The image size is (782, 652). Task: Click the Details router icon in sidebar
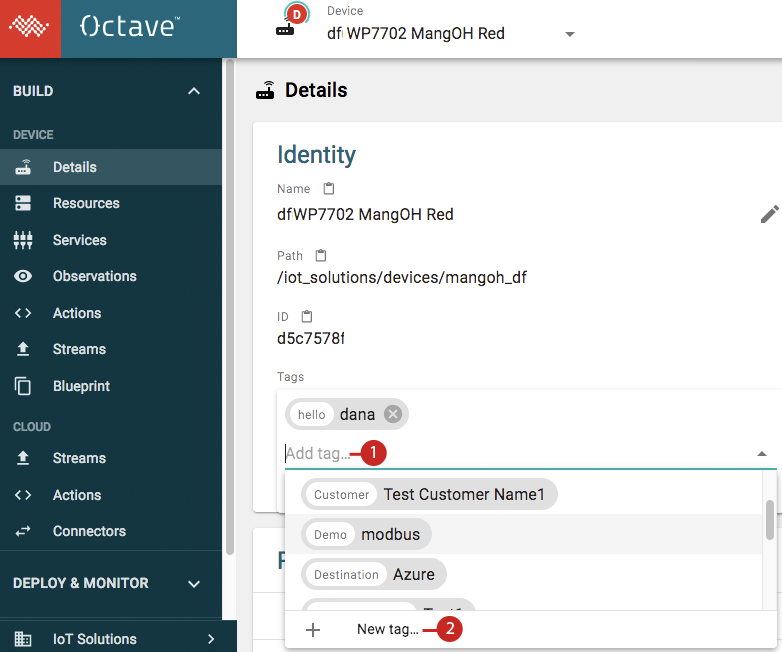coord(23,167)
